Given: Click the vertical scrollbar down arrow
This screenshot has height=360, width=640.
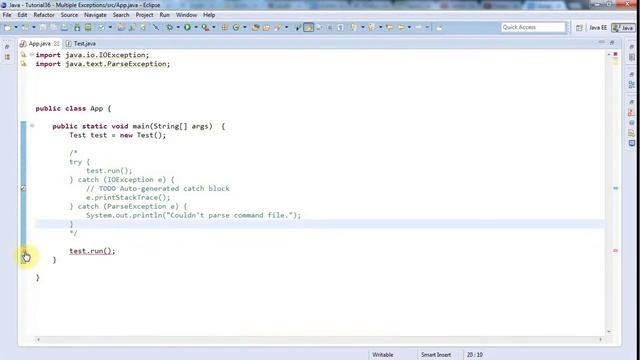Looking at the screenshot, I should point(609,331).
